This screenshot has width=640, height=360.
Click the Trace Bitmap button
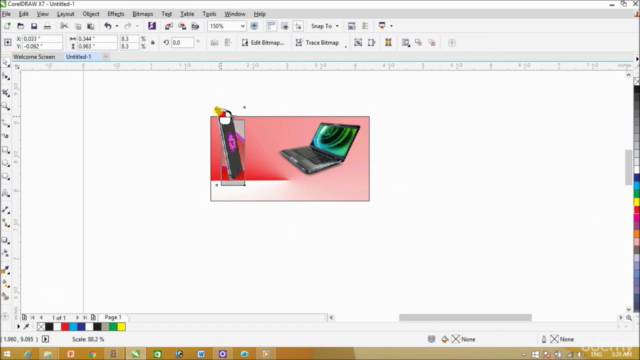(x=318, y=42)
